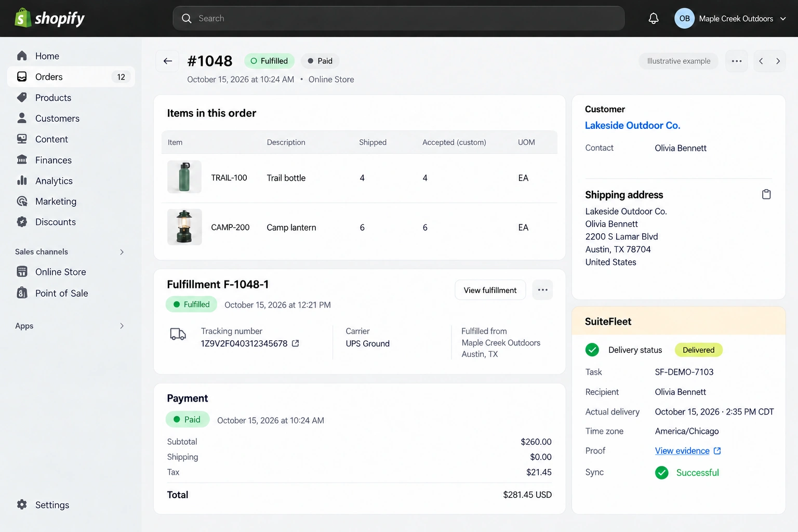The height and width of the screenshot is (532, 798).
Task: Click the Fulfilled badge beside #1048
Action: point(269,61)
